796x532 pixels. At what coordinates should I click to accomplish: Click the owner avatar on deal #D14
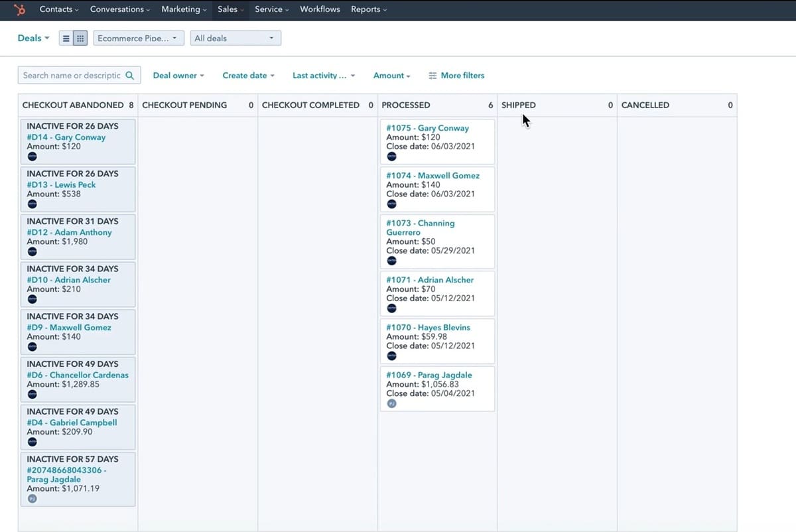click(33, 156)
